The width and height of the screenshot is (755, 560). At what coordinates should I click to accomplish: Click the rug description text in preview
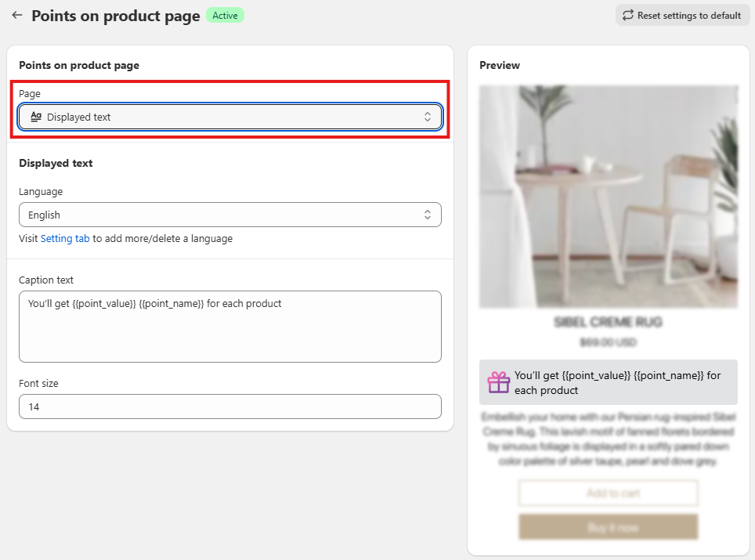[608, 439]
